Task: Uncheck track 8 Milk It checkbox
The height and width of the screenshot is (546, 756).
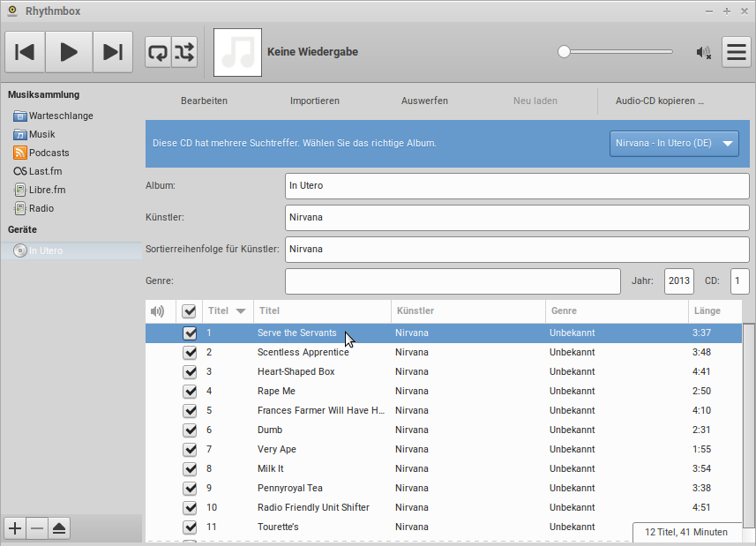Action: tap(190, 469)
